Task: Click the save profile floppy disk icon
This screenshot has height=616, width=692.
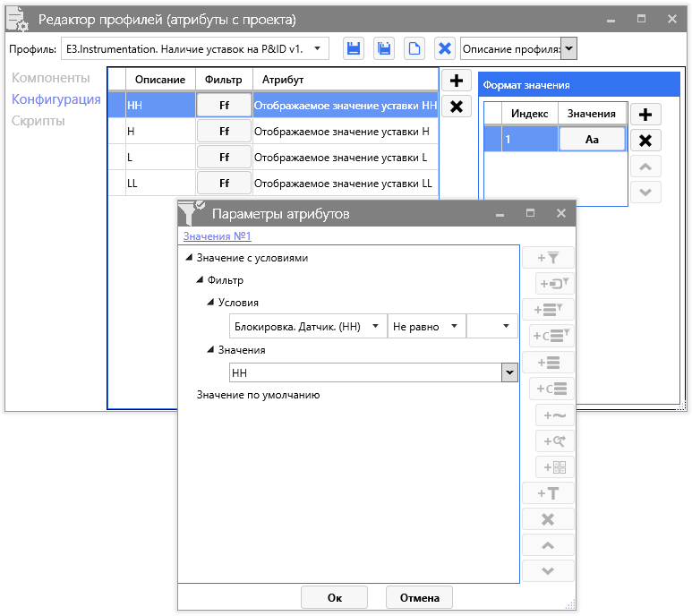Action: (x=353, y=48)
